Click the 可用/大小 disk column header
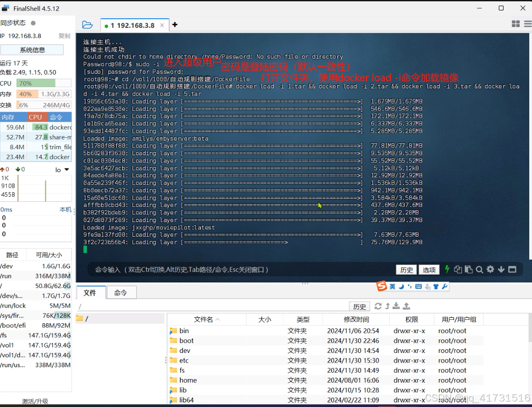Screen dimensions: 532x407 [49, 255]
